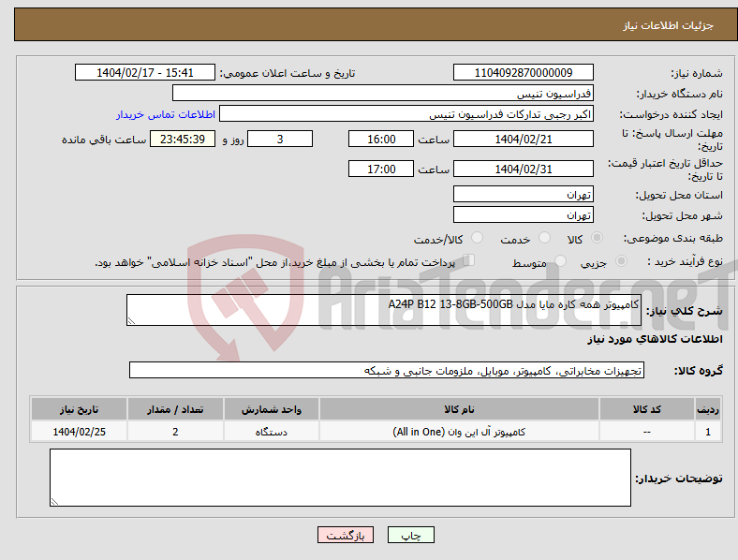Toggle the اسناد خزانه اسلامی payment checkbox

pyautogui.click(x=468, y=260)
